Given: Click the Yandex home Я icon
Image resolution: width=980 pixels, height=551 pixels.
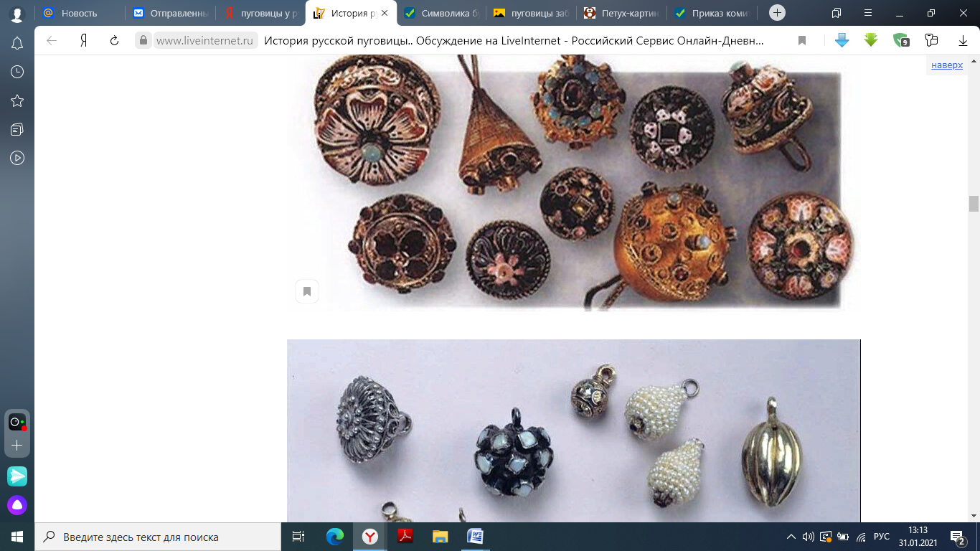Looking at the screenshot, I should [x=83, y=41].
